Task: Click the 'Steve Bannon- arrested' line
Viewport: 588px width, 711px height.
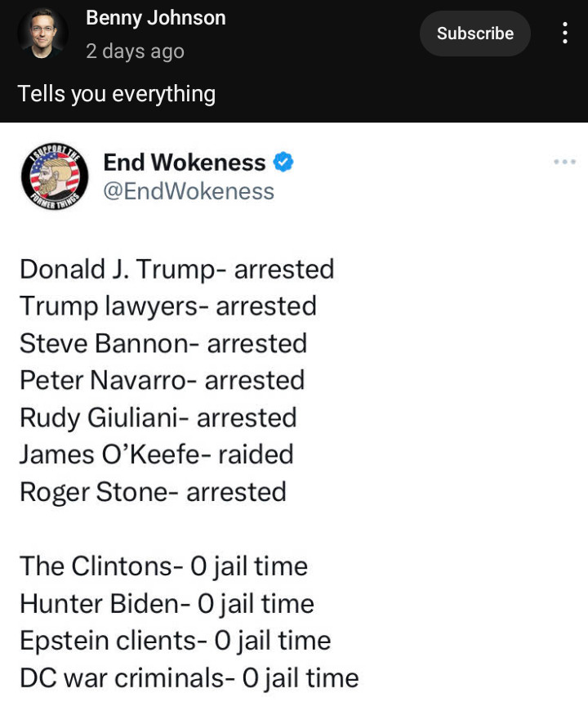Action: [163, 343]
